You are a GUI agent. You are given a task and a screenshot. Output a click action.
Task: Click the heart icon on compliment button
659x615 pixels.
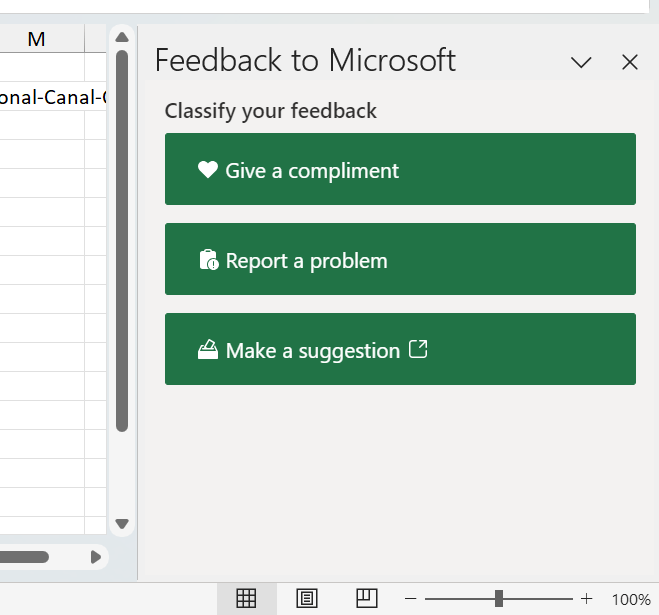click(x=208, y=170)
